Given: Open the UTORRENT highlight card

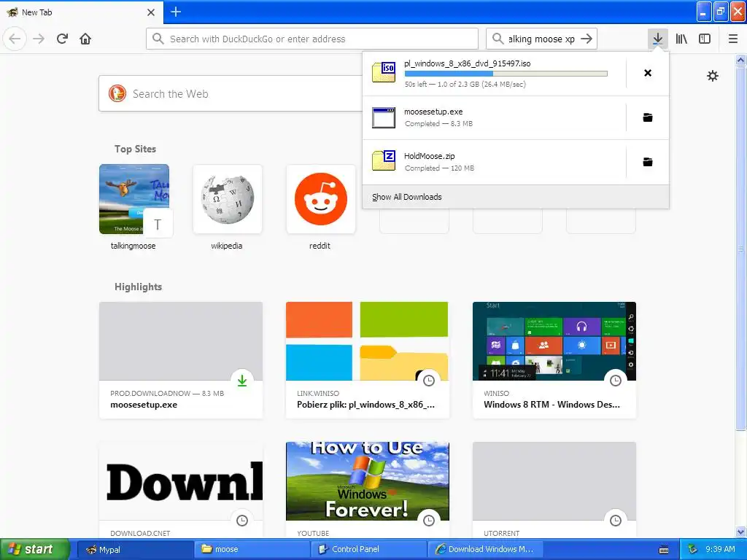Looking at the screenshot, I should (x=554, y=490).
